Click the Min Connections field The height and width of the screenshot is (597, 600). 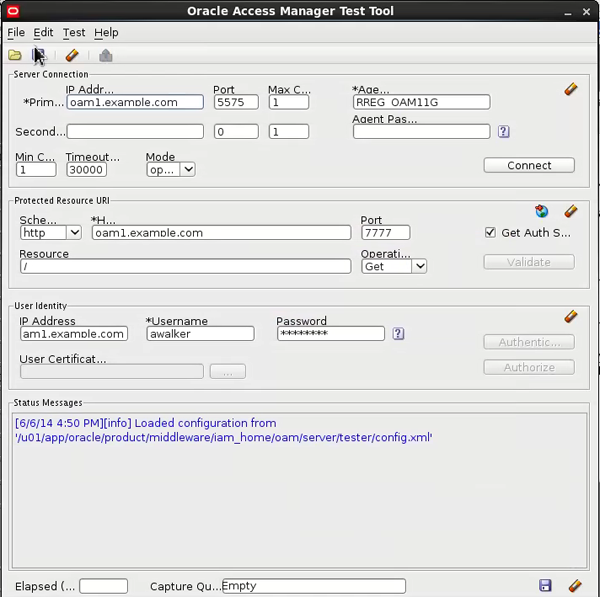pos(36,170)
